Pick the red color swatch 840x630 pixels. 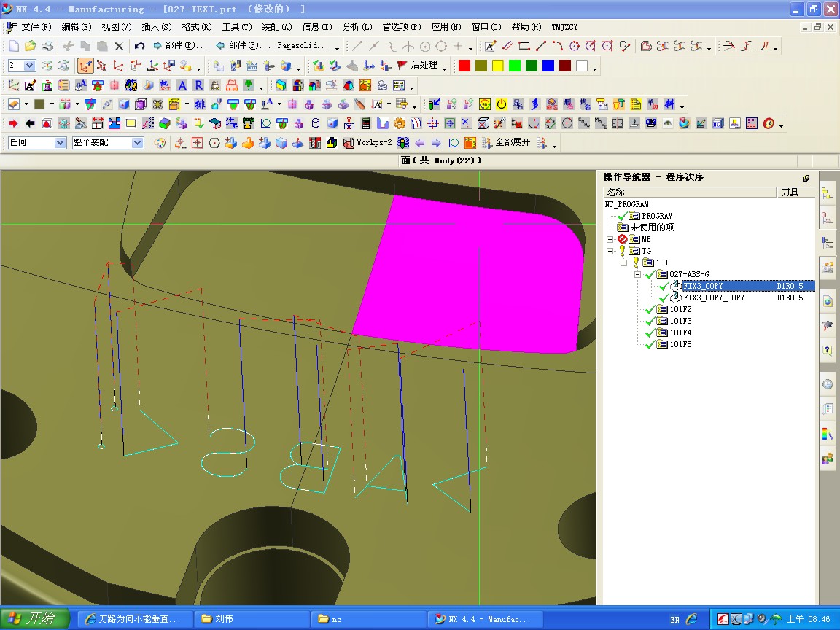(464, 66)
